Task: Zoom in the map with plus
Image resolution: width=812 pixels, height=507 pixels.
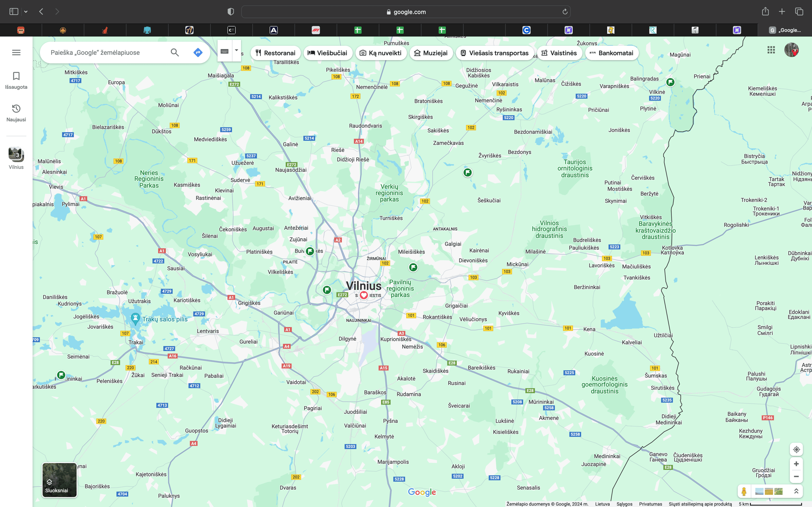Action: click(796, 464)
